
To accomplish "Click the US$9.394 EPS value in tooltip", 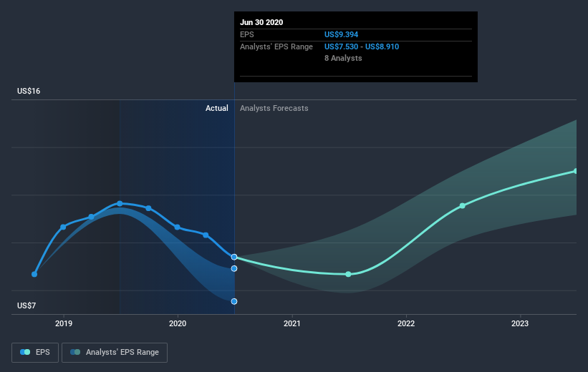I will [x=341, y=34].
